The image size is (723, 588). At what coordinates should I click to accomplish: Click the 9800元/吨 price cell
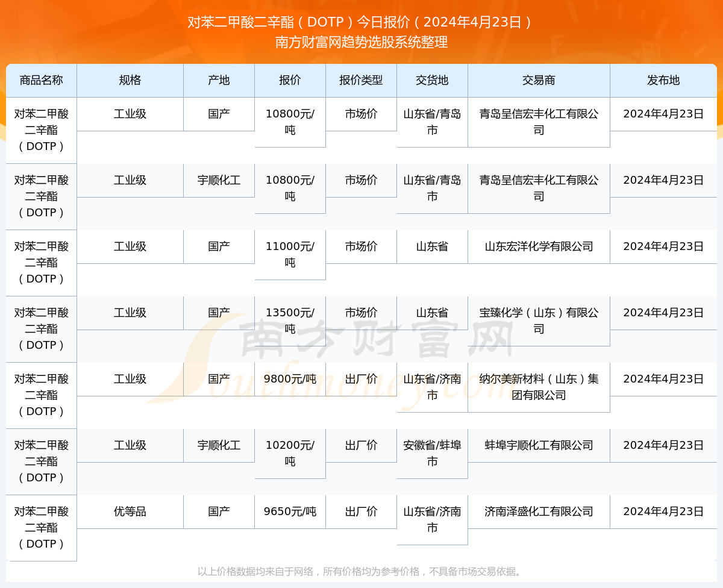point(290,379)
